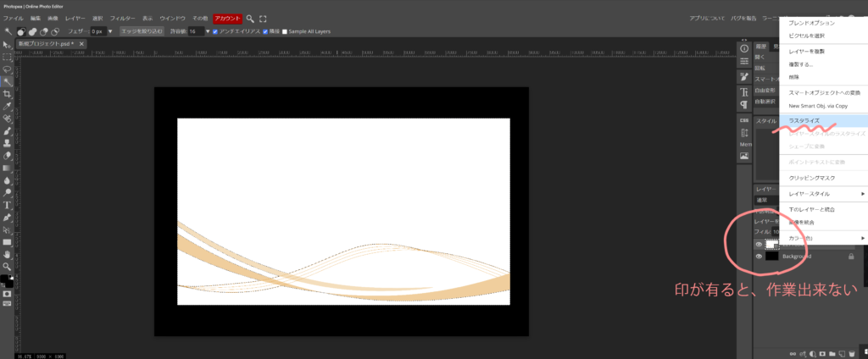Select the Type tool in toolbar
868x359 pixels.
[7, 205]
